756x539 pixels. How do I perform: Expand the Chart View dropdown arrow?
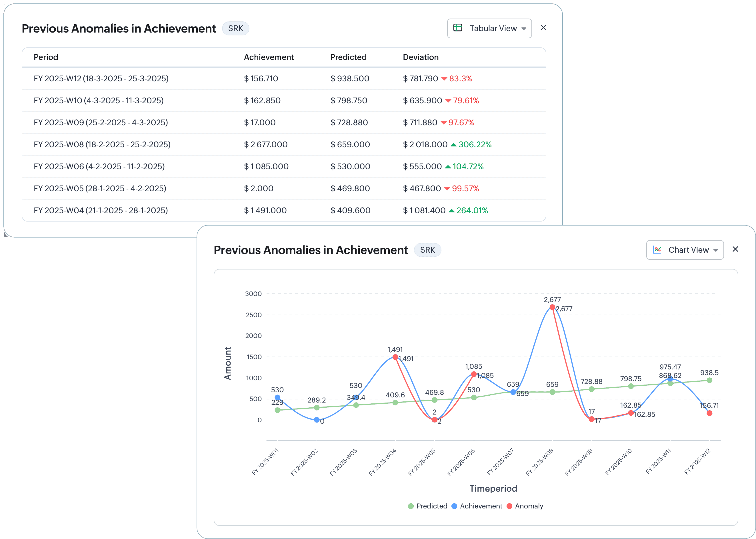(x=715, y=251)
